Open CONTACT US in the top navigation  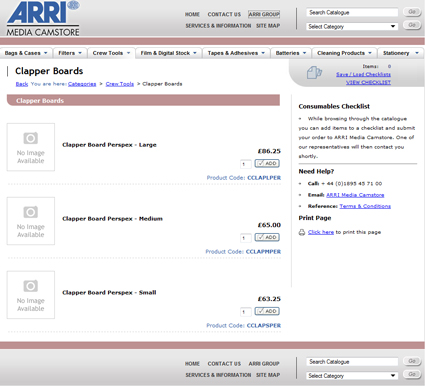pos(224,15)
